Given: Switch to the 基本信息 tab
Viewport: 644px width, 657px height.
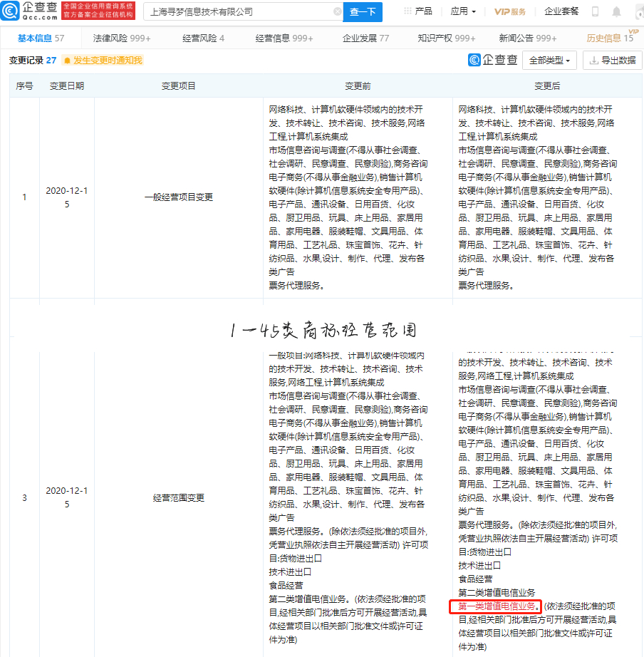Looking at the screenshot, I should 41,38.
